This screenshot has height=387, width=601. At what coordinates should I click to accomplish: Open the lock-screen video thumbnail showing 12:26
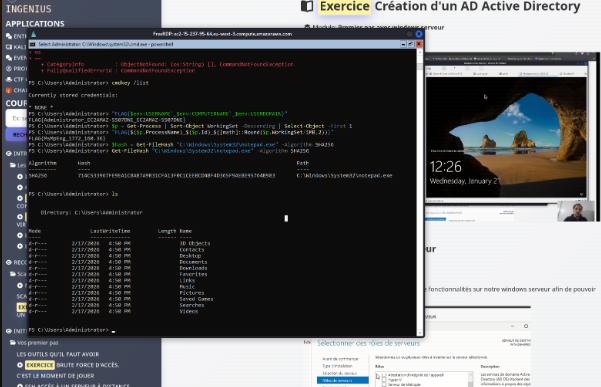pos(506,137)
